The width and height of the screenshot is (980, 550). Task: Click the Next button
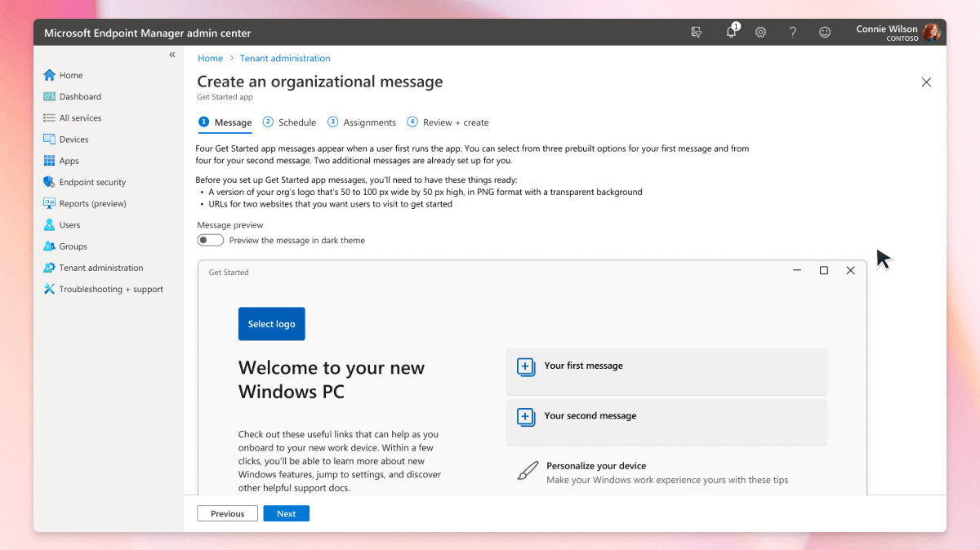point(286,513)
